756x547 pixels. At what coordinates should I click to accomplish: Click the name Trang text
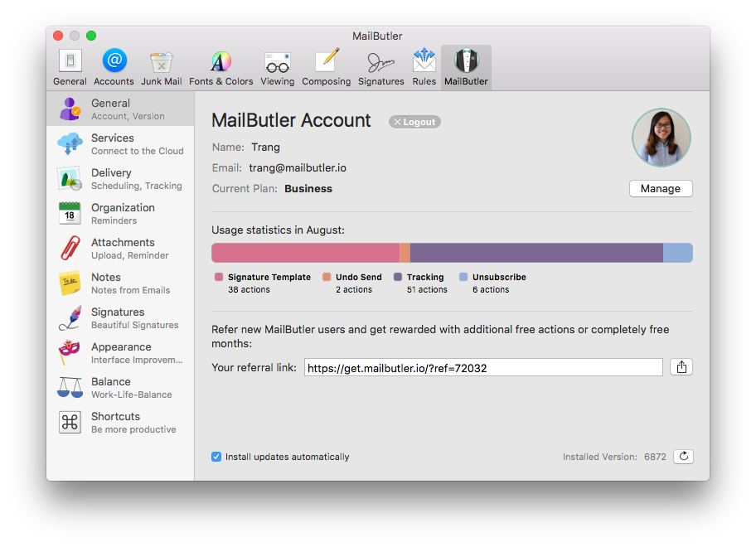click(x=265, y=147)
